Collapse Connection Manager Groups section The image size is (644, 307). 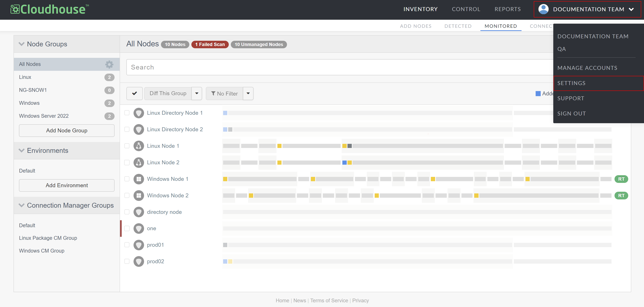pyautogui.click(x=21, y=205)
